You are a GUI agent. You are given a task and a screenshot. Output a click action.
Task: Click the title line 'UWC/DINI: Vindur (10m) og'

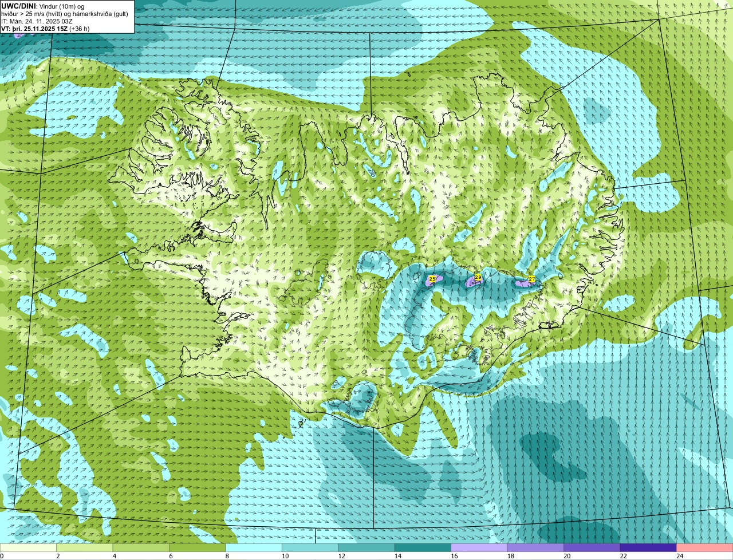[42, 6]
